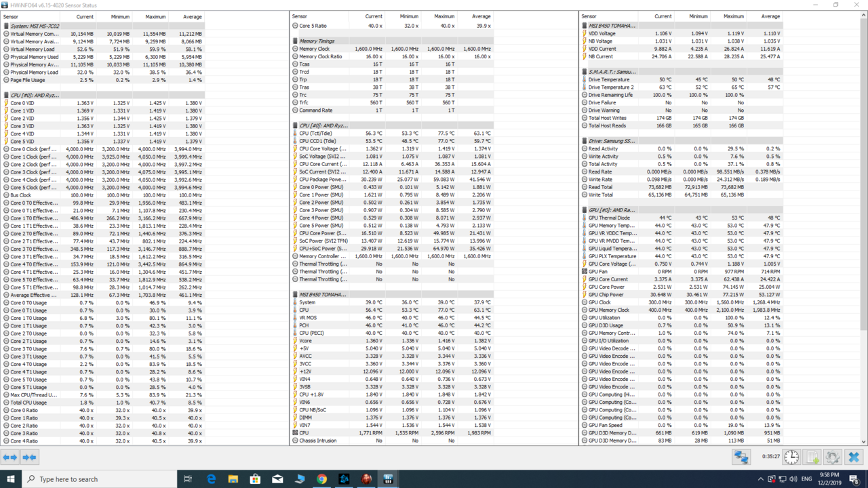
Task: Select the SoC Power (SVI2 TFN) row
Action: point(391,241)
